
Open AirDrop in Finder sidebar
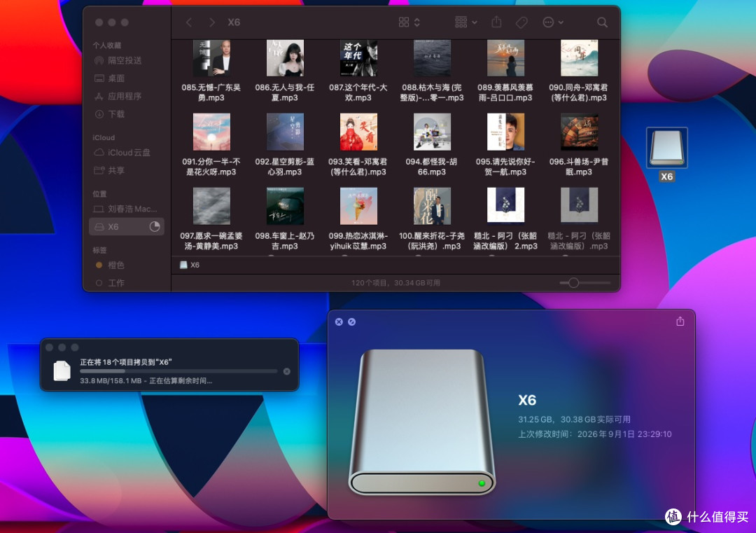click(x=125, y=60)
